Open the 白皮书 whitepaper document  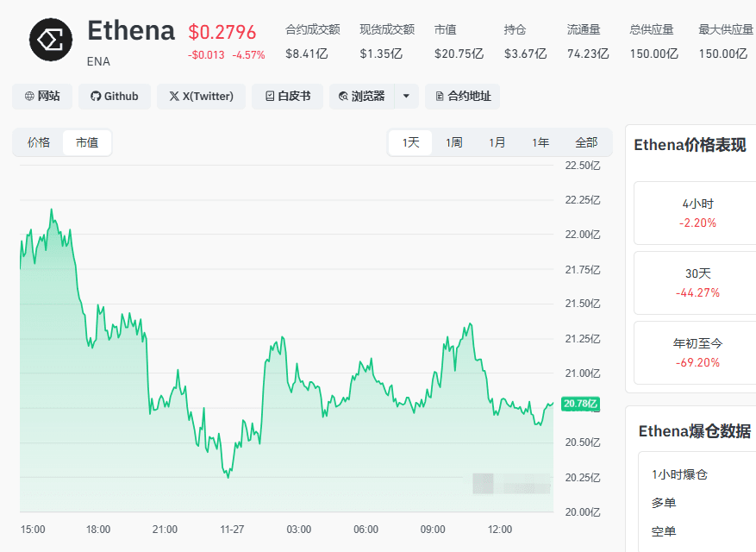(x=287, y=97)
